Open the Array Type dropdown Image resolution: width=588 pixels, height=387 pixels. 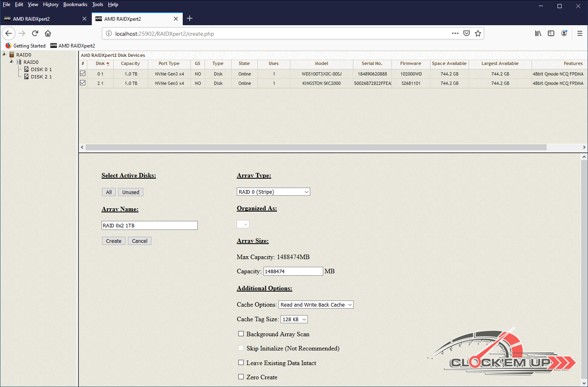click(x=273, y=192)
